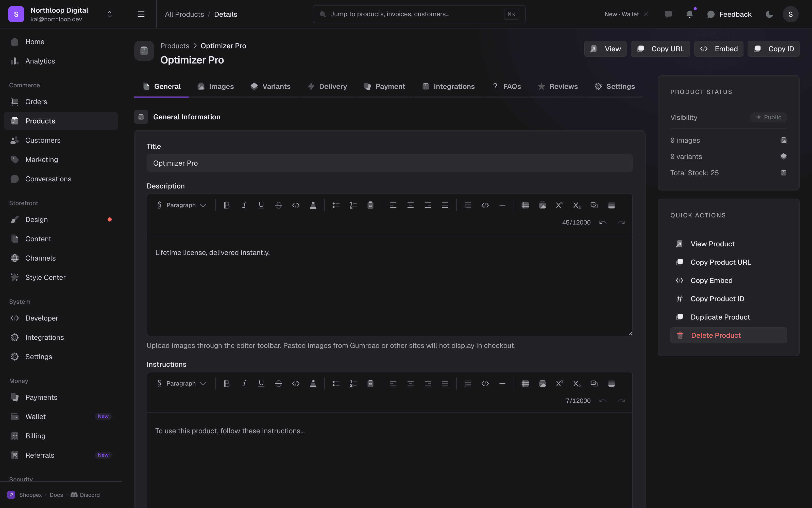The height and width of the screenshot is (508, 812).
Task: Open Paragraph style dropdown in Instructions editor
Action: click(181, 384)
